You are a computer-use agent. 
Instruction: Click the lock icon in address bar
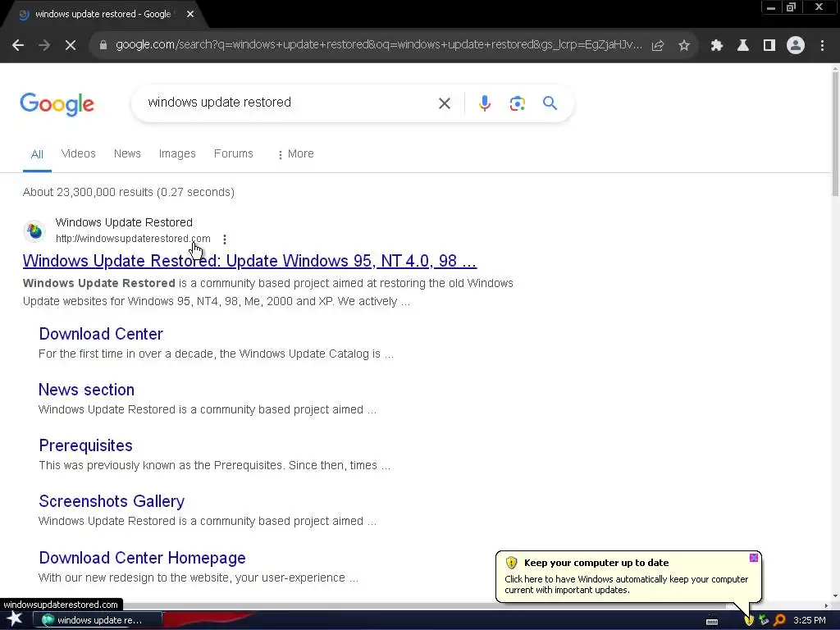click(x=103, y=46)
